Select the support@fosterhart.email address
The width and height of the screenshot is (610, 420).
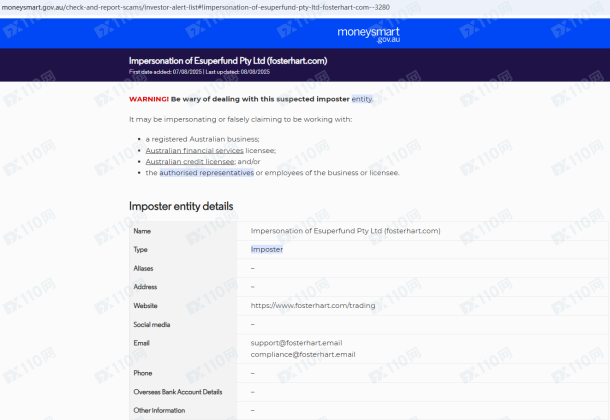296,343
